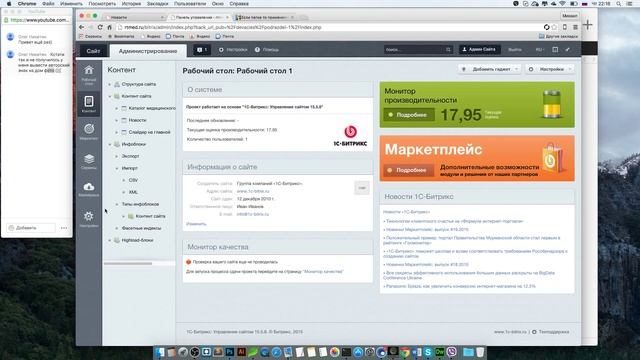Click the window layout icon in admin header
This screenshot has height=360, width=640.
555,49
